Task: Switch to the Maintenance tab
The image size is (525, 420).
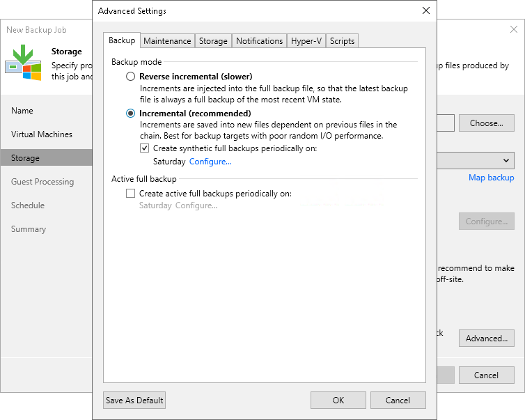Action: 167,41
